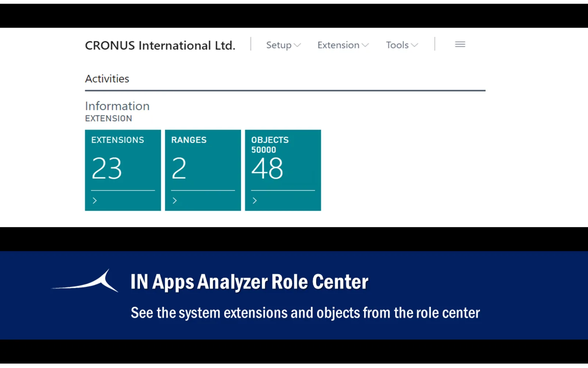The width and height of the screenshot is (588, 368).
Task: Open the Extensions tile showing 23
Action: click(x=123, y=170)
